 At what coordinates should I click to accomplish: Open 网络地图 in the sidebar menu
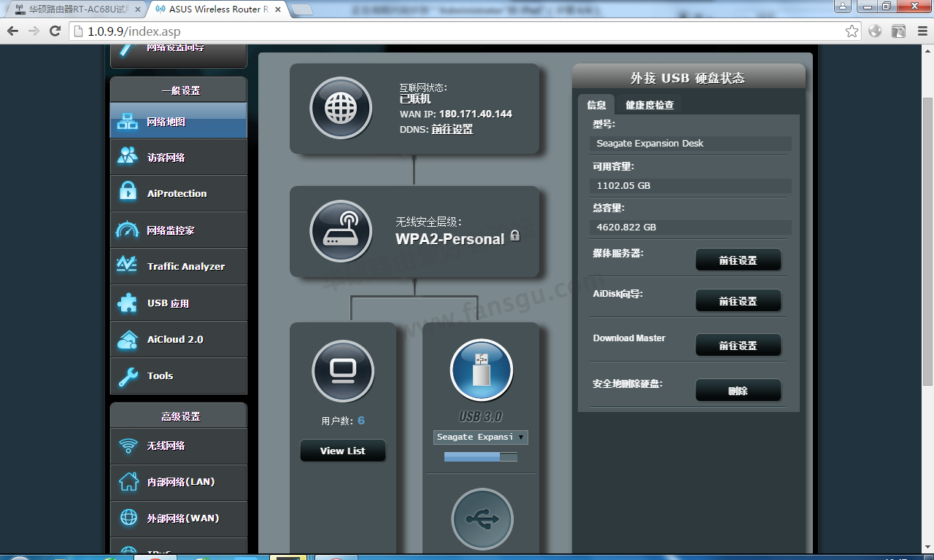pyautogui.click(x=179, y=122)
